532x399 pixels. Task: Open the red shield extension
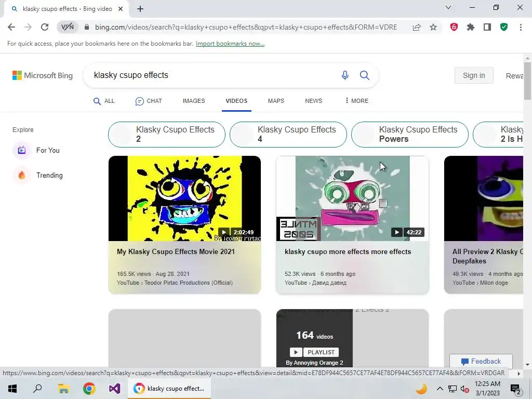click(x=454, y=27)
